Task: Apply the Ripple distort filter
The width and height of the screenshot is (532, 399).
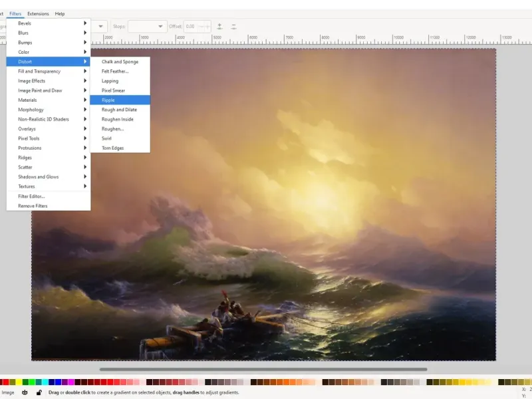Action: coord(120,100)
